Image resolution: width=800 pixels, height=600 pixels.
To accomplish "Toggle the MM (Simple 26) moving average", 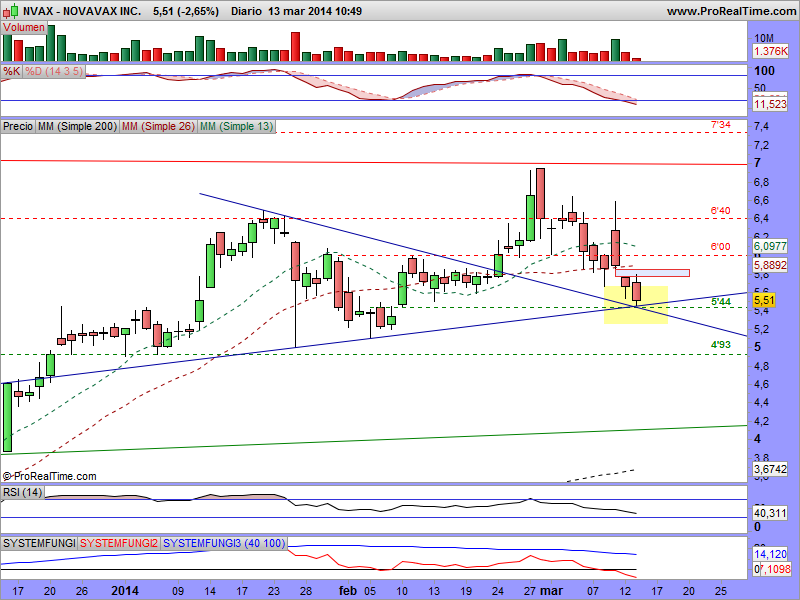I will (157, 127).
